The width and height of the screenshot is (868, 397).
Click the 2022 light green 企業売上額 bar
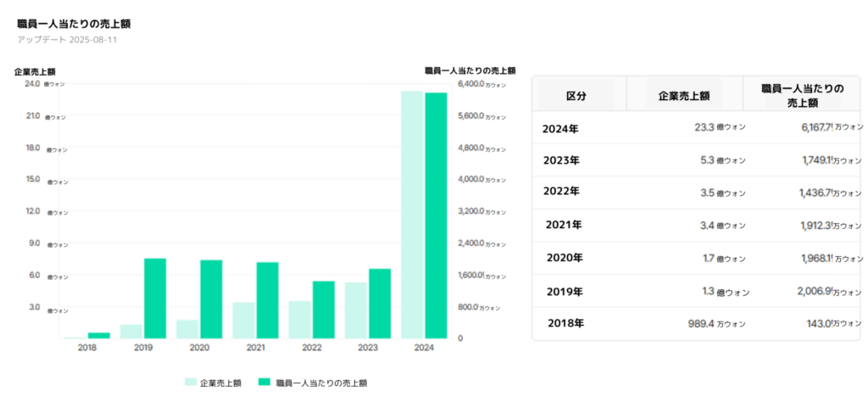[300, 319]
